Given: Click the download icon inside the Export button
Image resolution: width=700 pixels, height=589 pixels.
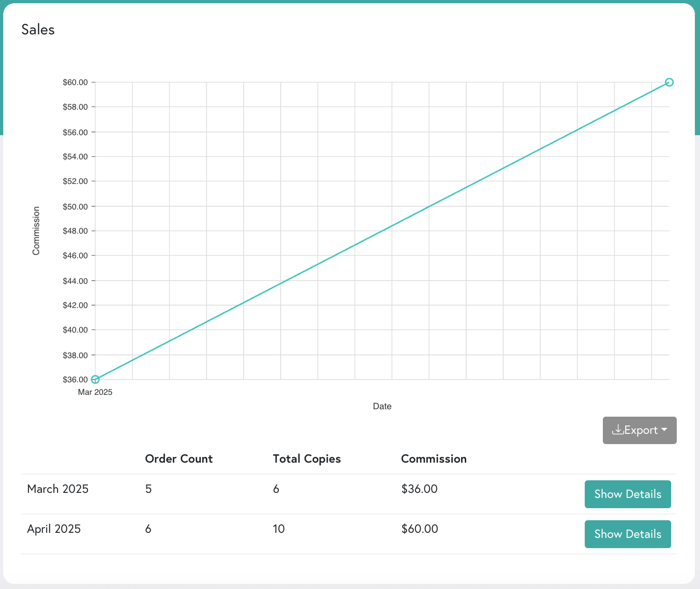Looking at the screenshot, I should pos(618,430).
